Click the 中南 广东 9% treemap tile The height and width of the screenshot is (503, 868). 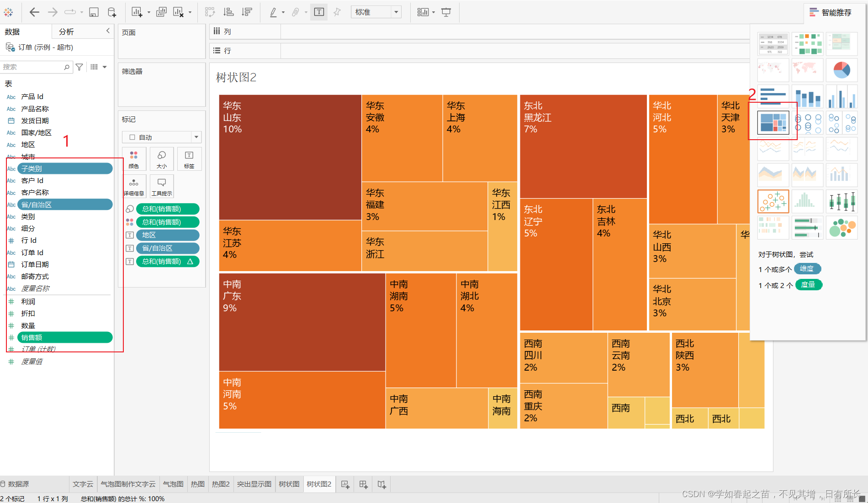pyautogui.click(x=302, y=322)
